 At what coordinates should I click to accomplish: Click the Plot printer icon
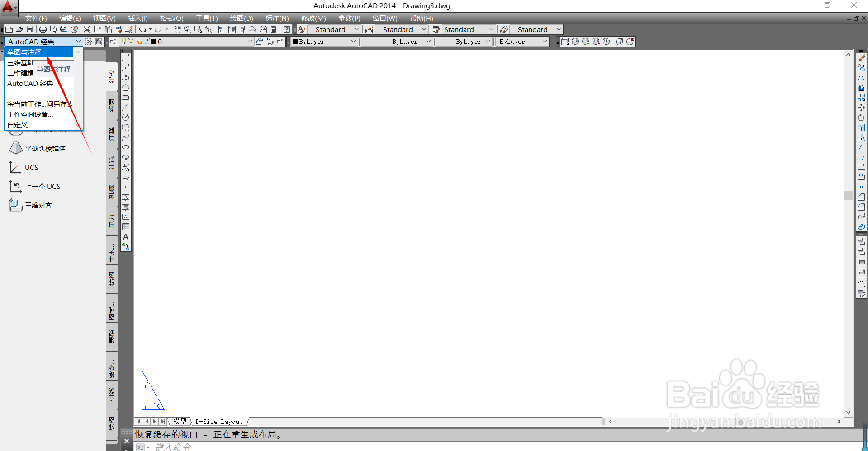[x=43, y=29]
